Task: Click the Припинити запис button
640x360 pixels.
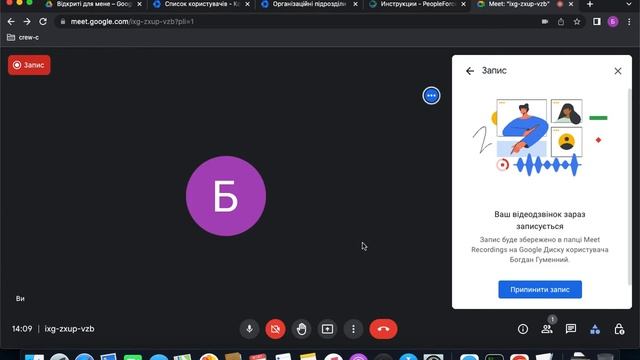Action: pos(540,289)
